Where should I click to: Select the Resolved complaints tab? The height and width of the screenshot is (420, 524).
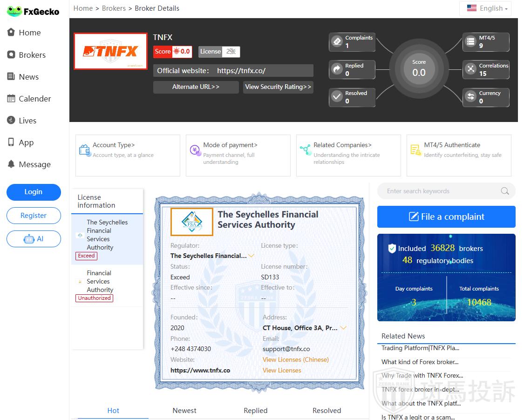click(x=327, y=410)
